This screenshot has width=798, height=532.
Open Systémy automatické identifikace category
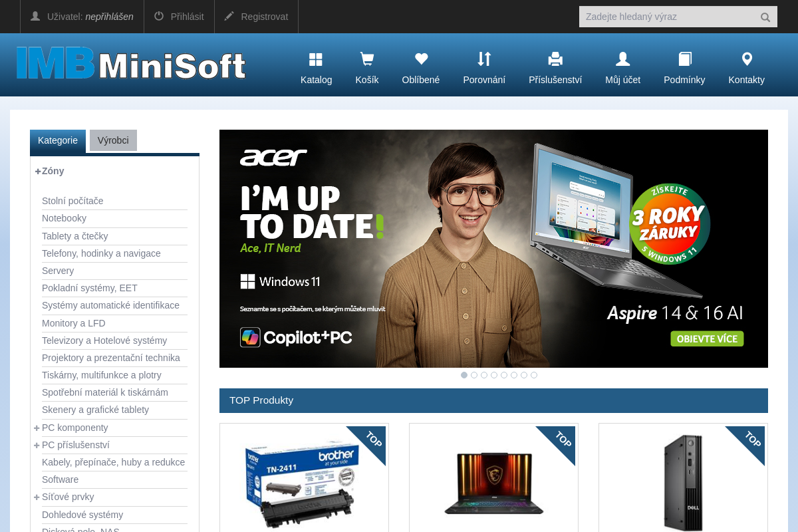coord(110,305)
